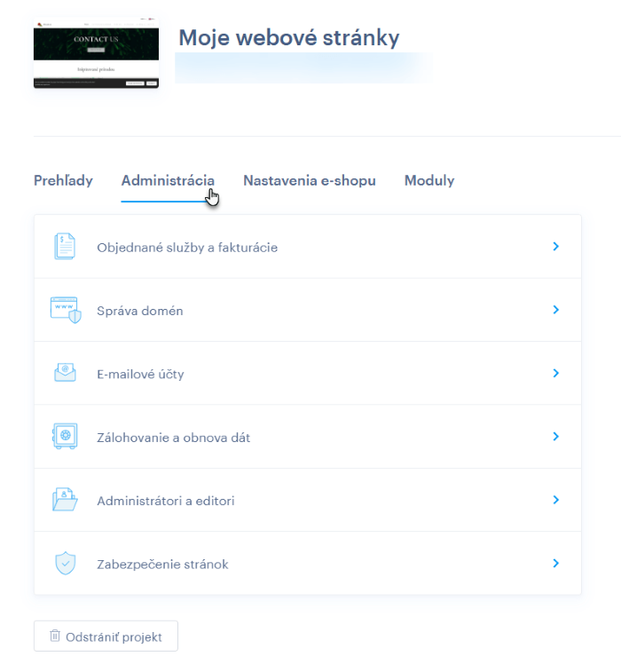Open the Administrátori a editori label
621x672 pixels.
click(x=166, y=501)
